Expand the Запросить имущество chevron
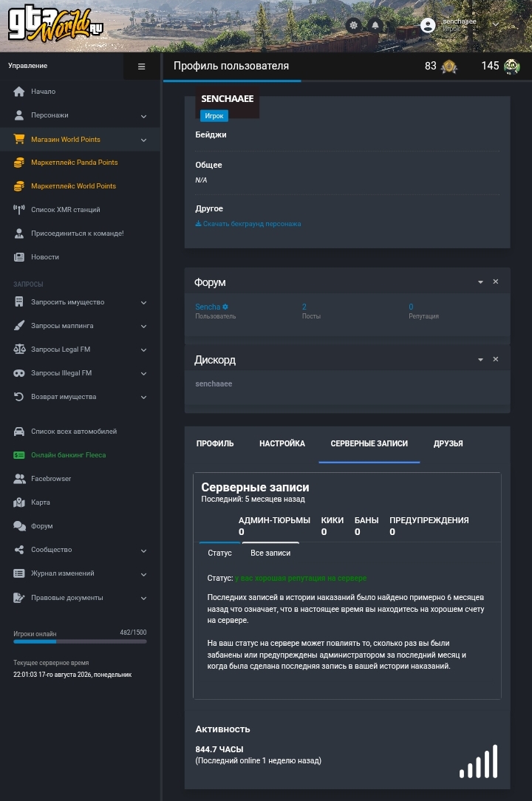This screenshot has height=801, width=532. point(143,303)
